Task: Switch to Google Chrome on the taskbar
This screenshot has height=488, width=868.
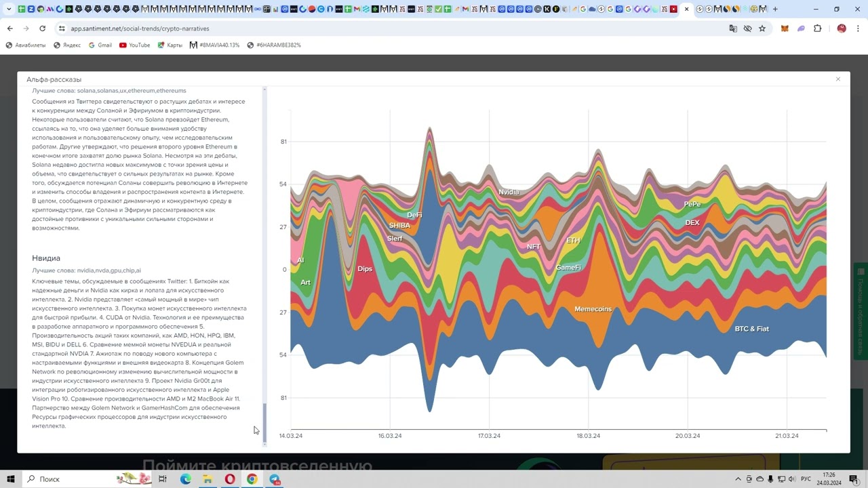Action: (252, 479)
